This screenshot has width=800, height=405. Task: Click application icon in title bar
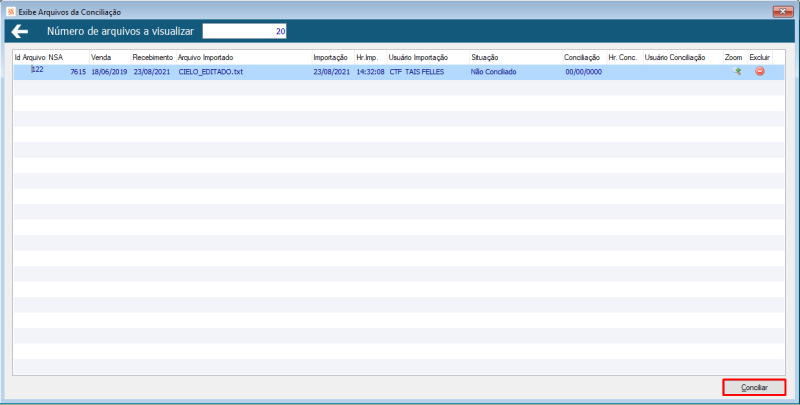click(11, 11)
